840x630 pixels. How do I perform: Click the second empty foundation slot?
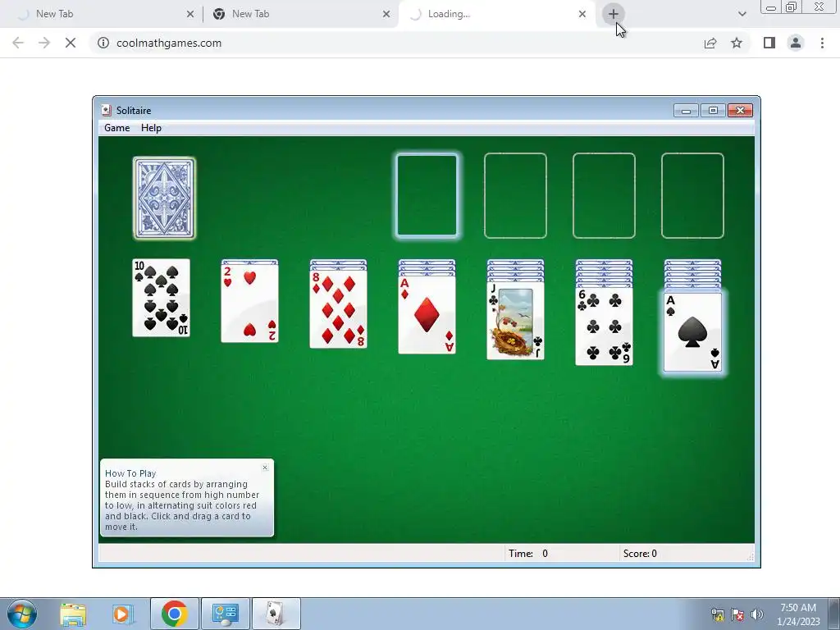point(515,195)
